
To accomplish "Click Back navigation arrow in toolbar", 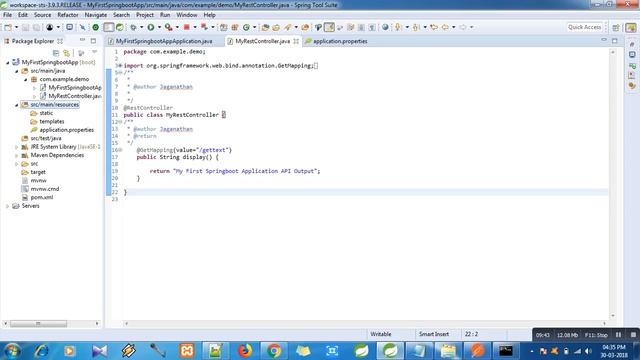I will (445, 27).
